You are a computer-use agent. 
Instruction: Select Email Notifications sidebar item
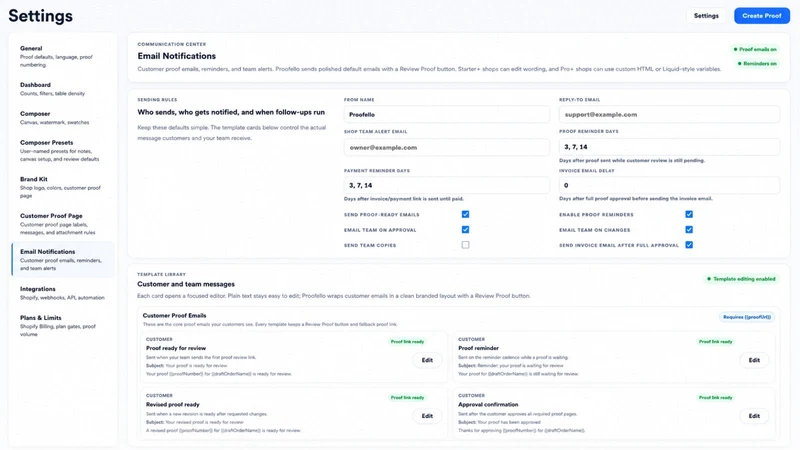point(62,259)
